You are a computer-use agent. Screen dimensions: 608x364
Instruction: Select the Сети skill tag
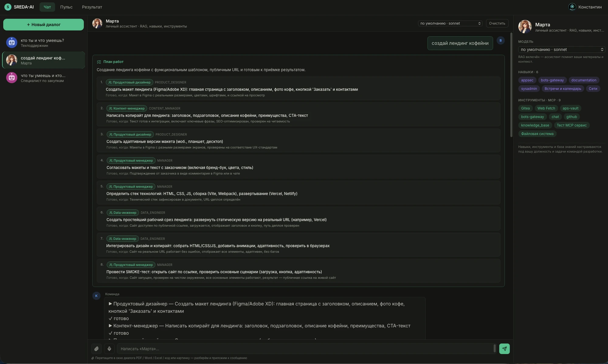pos(593,89)
